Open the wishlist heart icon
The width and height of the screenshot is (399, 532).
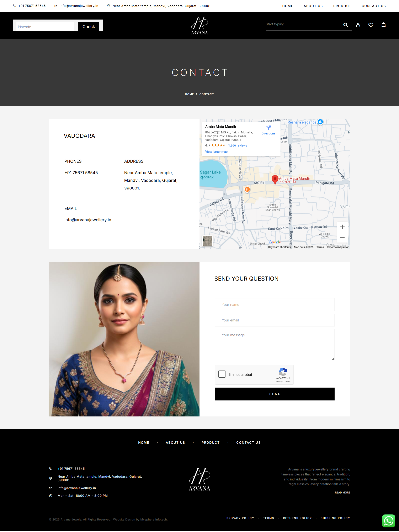pyautogui.click(x=371, y=25)
